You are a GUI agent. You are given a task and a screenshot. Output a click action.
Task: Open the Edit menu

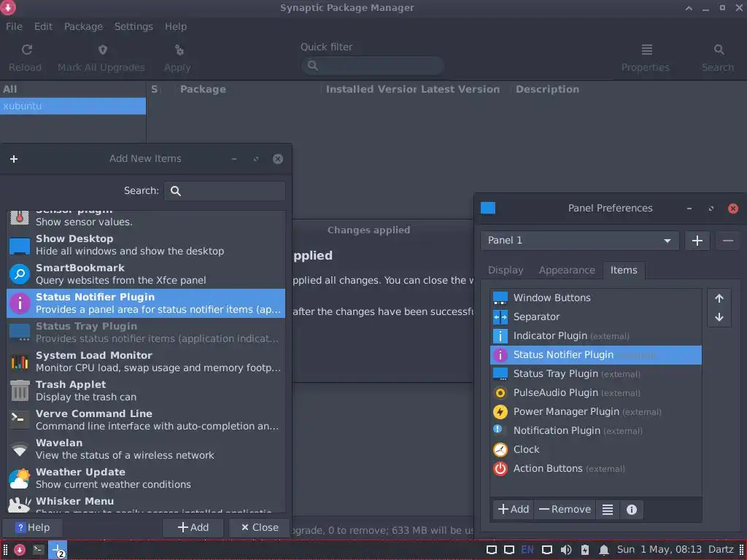point(43,27)
